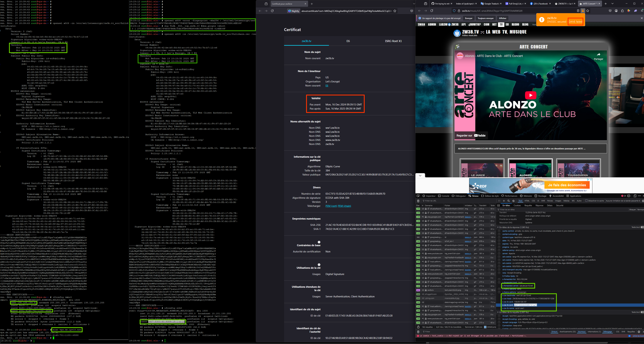Select the E6 certificate tab
644x344 pixels.
click(348, 41)
